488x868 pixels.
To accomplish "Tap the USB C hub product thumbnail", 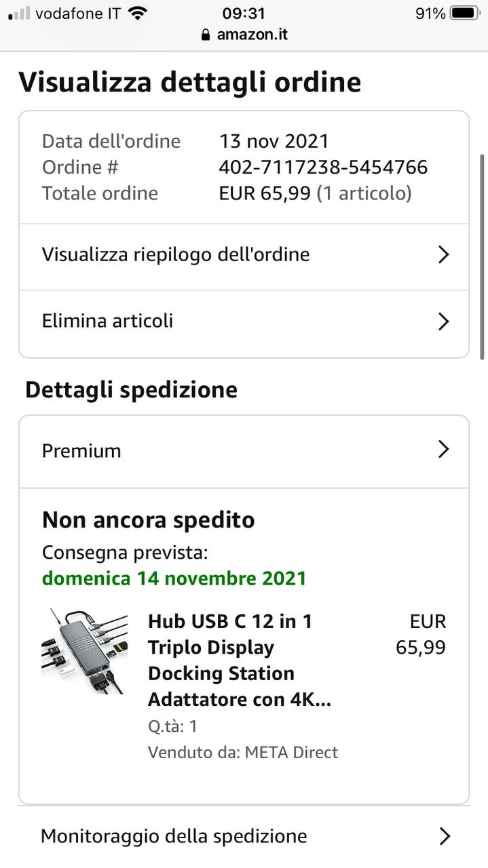I will pos(84,651).
